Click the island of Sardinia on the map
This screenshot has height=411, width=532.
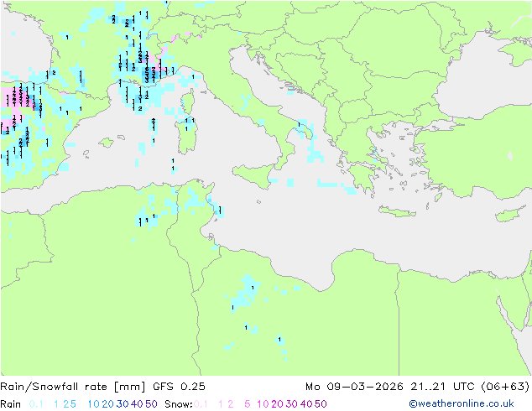185,136
